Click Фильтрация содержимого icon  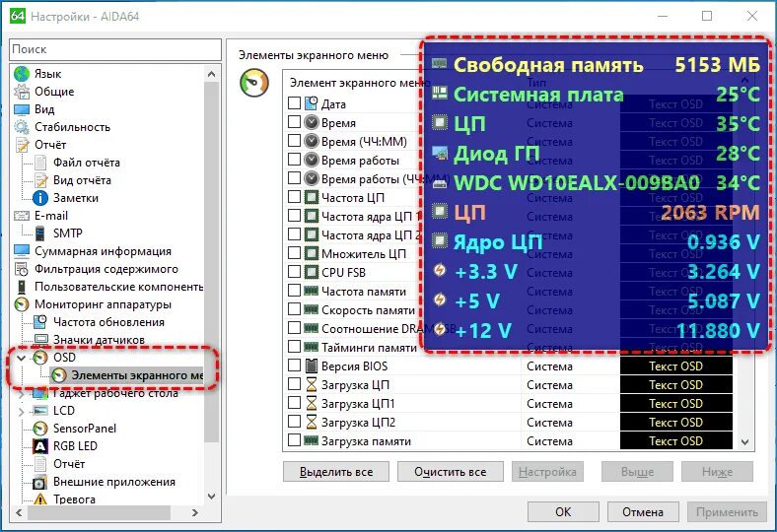coord(22,269)
